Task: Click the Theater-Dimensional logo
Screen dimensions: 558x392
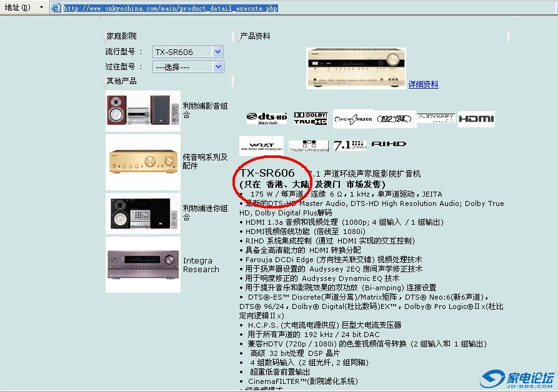Action: (x=309, y=145)
